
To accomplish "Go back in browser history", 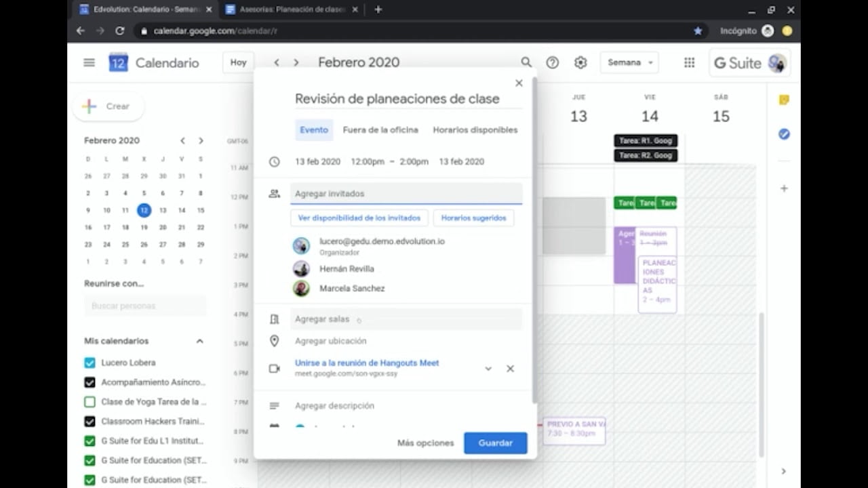I will coord(81,30).
